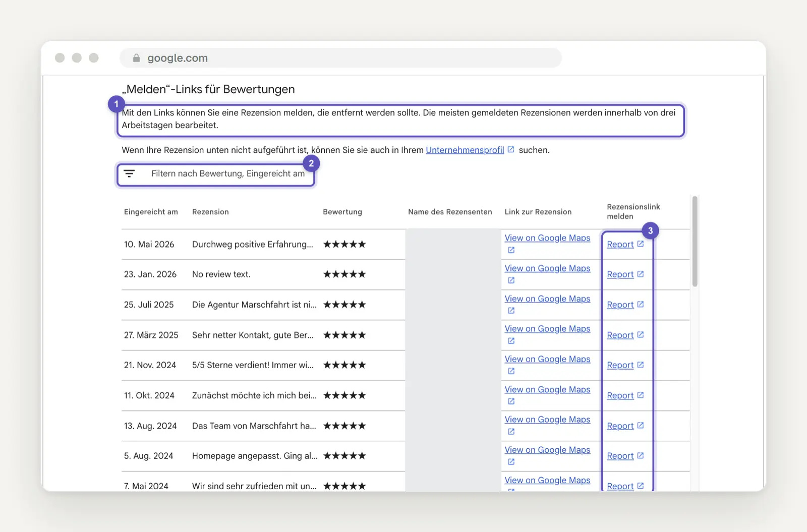Select review 'Homepage angepasst. Ging al...'
This screenshot has width=807, height=532.
[x=255, y=456]
